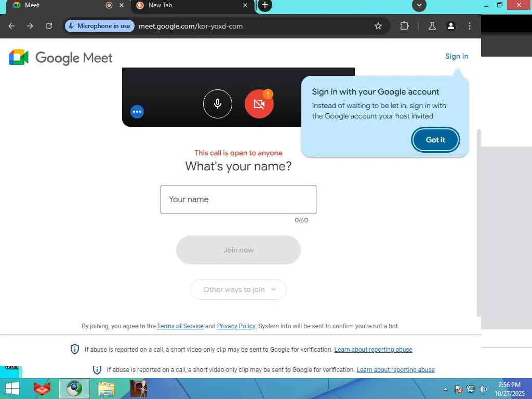
Task: Open Chrome Labs flask icon
Action: (x=432, y=26)
